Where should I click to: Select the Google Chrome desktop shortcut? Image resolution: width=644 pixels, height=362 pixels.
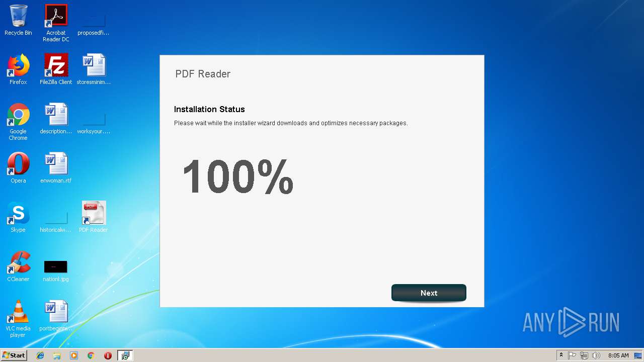point(18,122)
